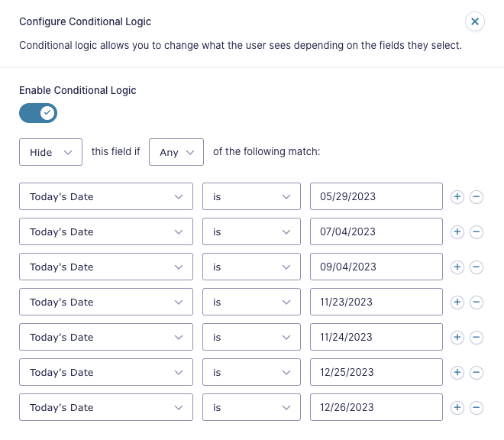The height and width of the screenshot is (440, 504).
Task: Open the Hide/Show action dropdown
Action: pos(51,152)
